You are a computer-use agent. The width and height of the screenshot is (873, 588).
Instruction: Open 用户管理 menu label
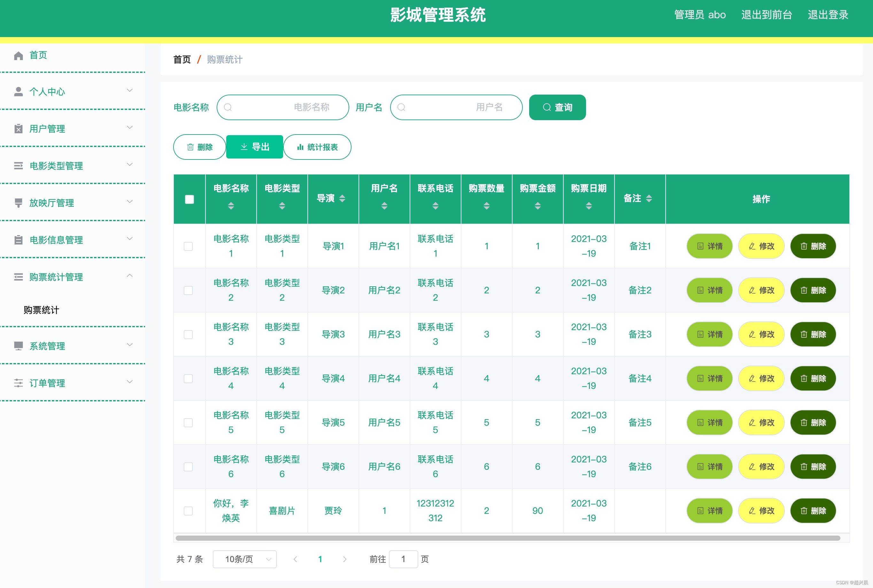click(47, 129)
